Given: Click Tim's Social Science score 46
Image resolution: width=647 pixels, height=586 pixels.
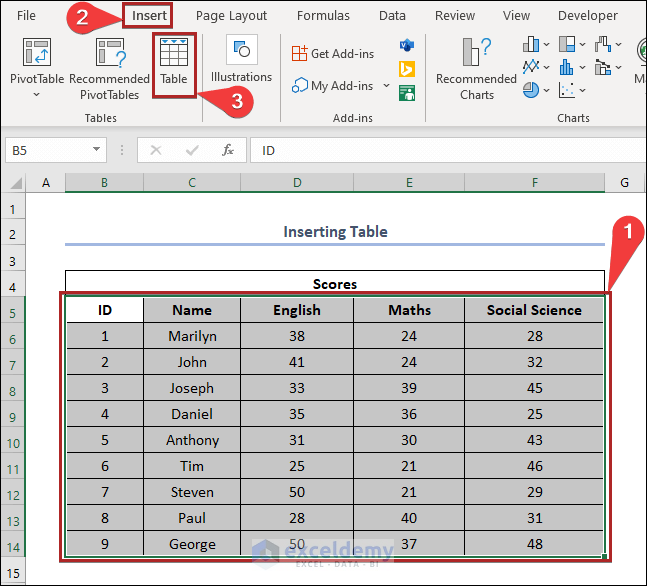Looking at the screenshot, I should point(534,466).
